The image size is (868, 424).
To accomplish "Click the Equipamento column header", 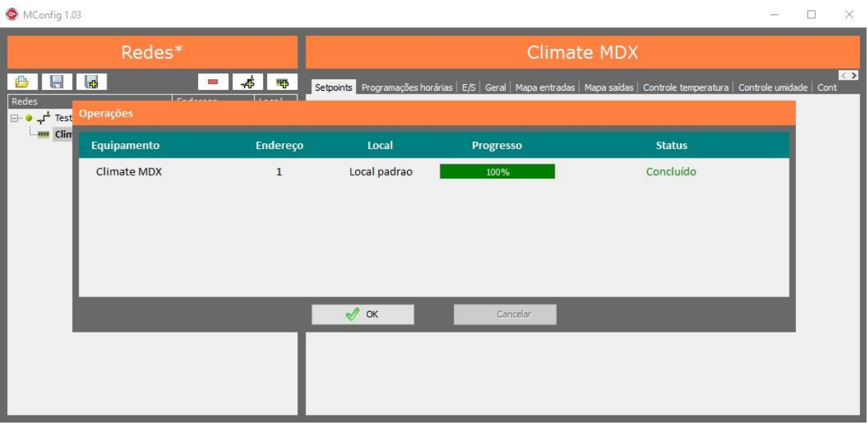I will 125,145.
